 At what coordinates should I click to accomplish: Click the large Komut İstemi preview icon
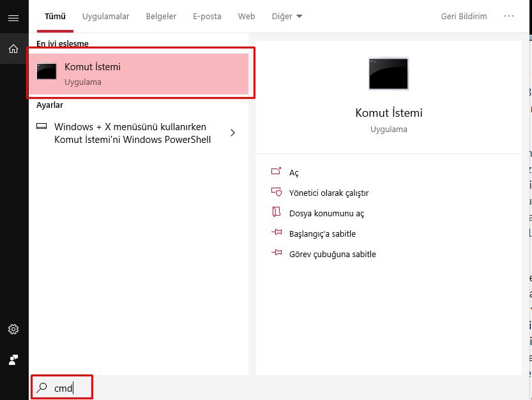[388, 73]
